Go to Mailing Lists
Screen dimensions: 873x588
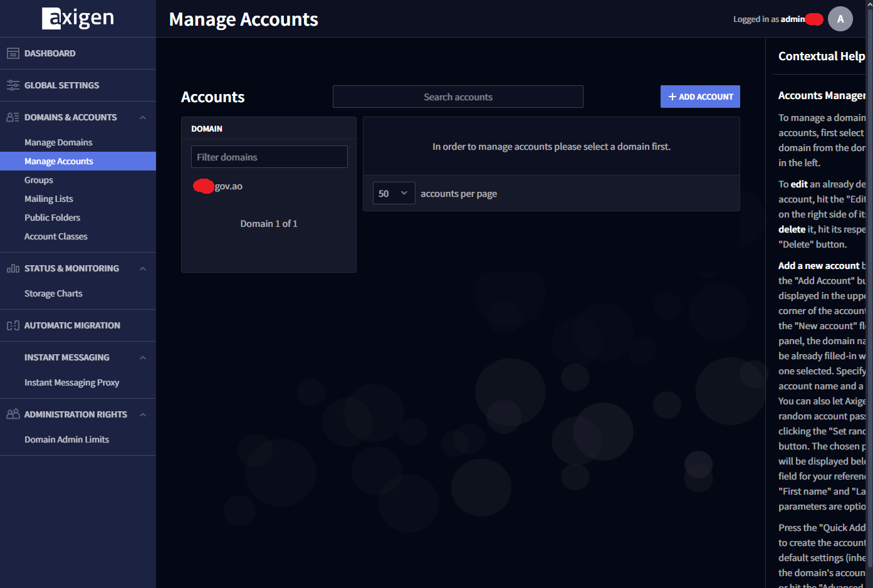click(x=49, y=199)
